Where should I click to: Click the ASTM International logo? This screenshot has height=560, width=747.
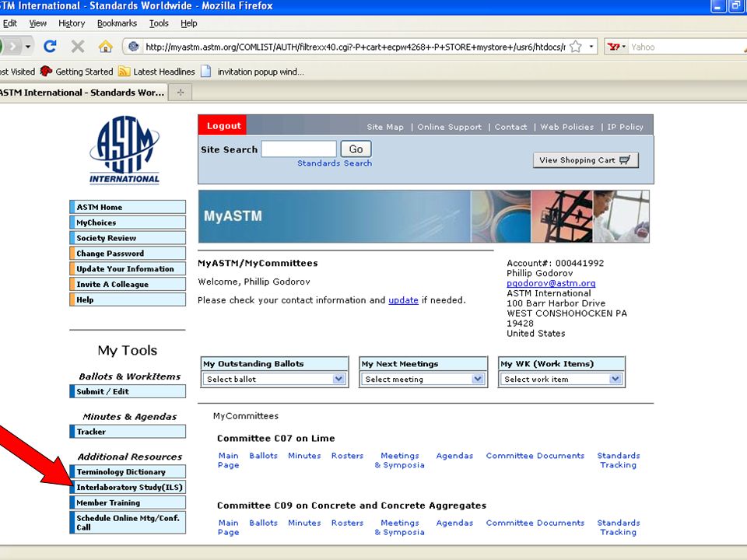[124, 150]
